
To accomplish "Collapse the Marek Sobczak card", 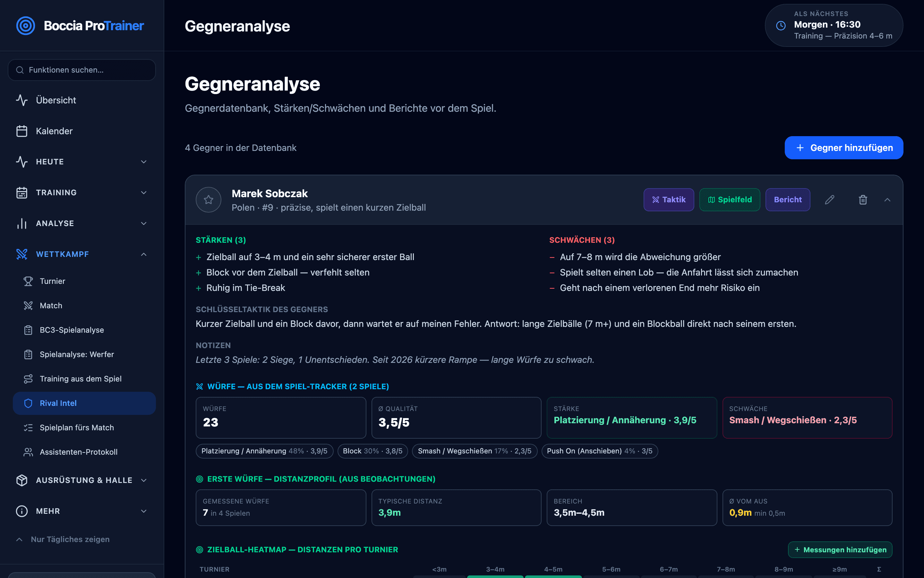I will (x=887, y=199).
